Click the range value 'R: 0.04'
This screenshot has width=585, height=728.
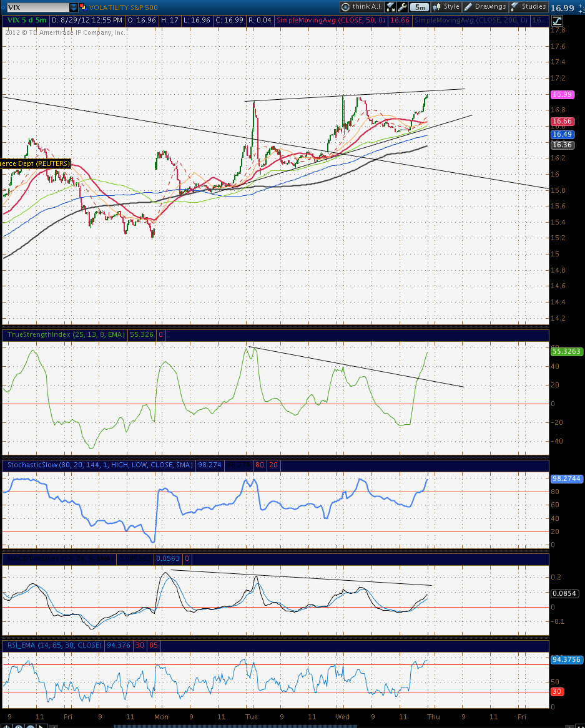tap(260, 20)
